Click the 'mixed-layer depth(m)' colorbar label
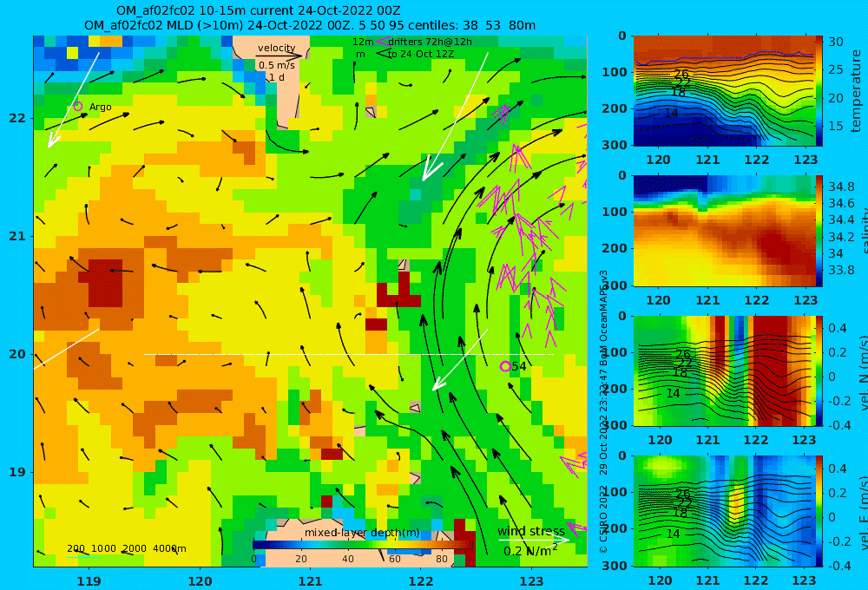This screenshot has height=590, width=868. tap(362, 533)
